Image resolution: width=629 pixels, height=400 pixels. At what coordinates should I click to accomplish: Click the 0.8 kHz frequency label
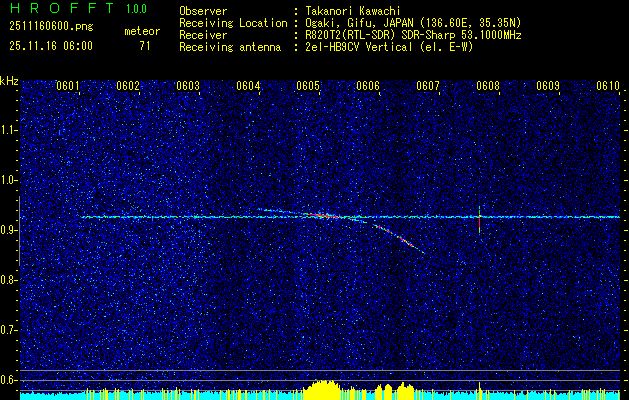tap(8, 280)
